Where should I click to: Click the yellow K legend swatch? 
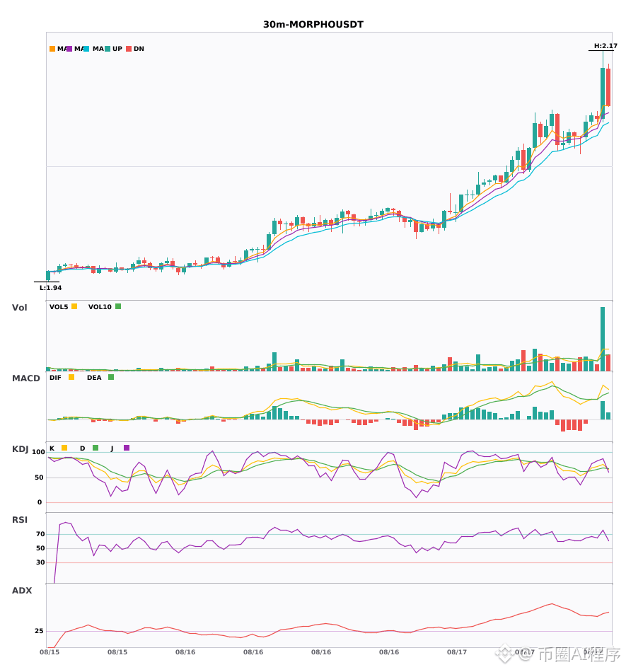pyautogui.click(x=64, y=448)
